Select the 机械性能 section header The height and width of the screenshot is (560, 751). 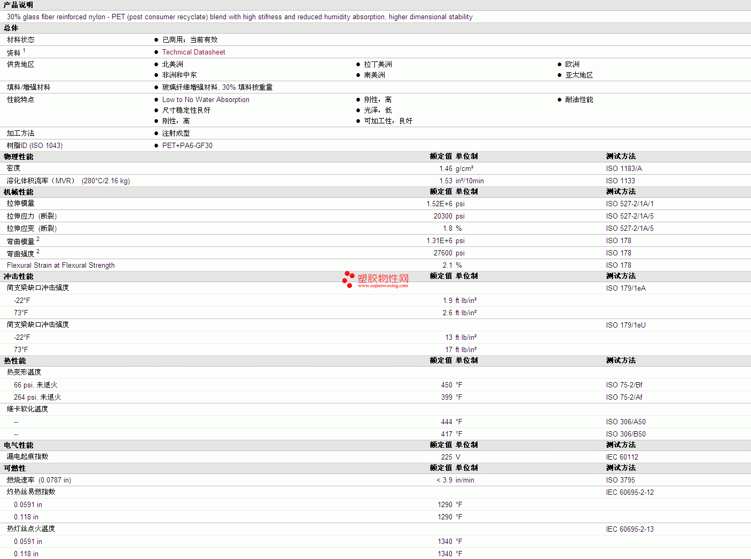point(18,192)
